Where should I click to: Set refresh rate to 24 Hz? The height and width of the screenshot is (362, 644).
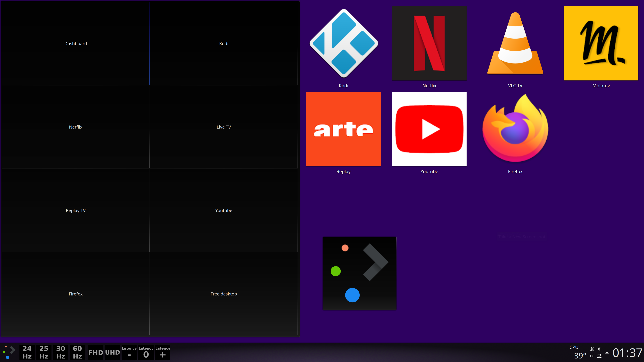[27, 352]
